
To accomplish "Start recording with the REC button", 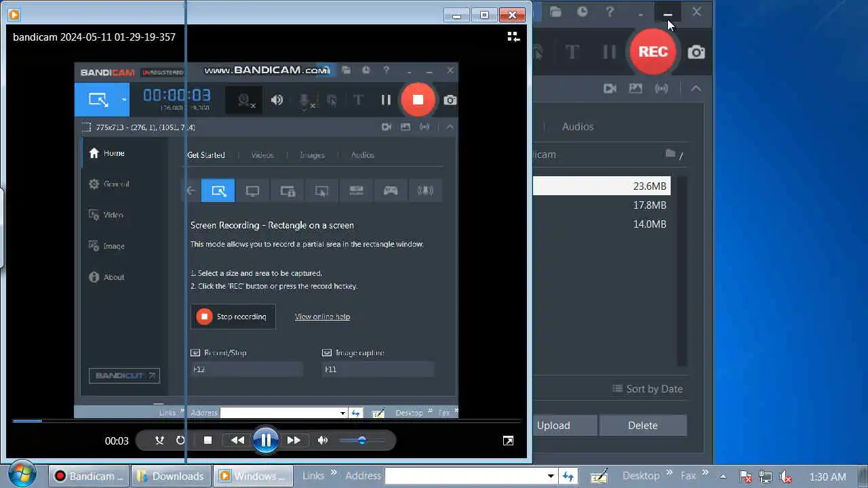I will pos(653,52).
